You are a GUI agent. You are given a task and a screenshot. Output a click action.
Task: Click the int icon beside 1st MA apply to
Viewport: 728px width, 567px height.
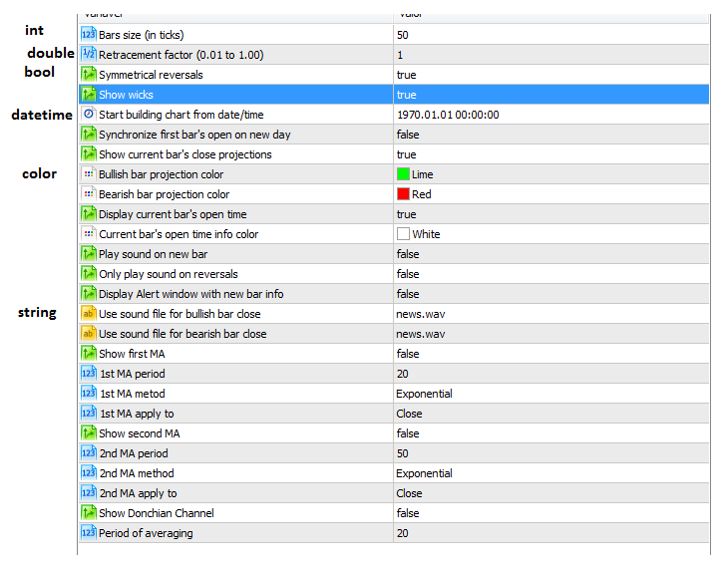88,414
